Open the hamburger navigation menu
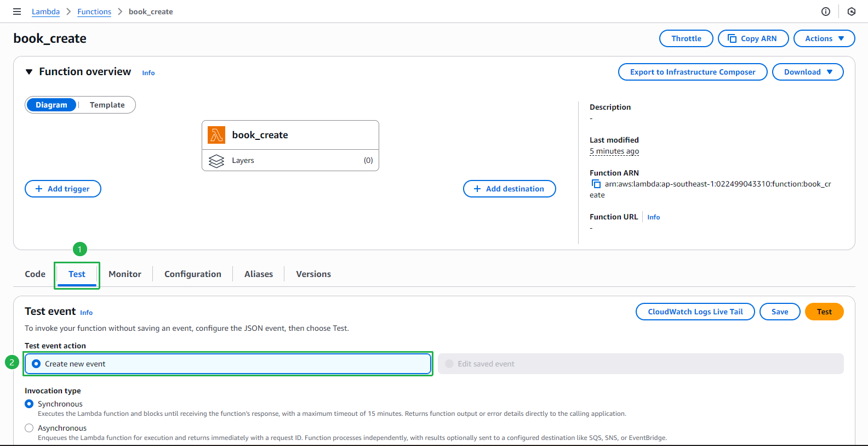 [x=17, y=12]
